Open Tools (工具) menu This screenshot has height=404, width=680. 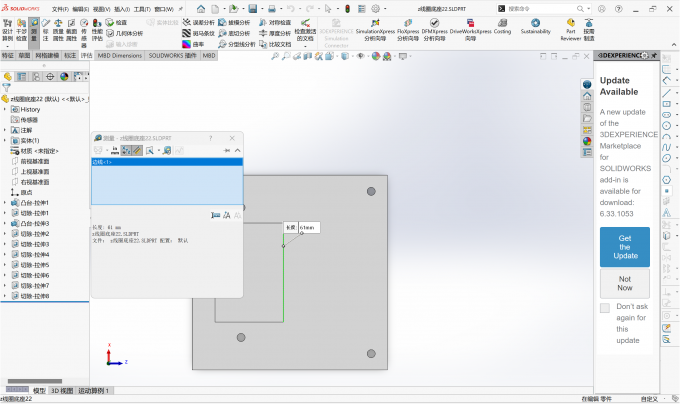pos(142,9)
